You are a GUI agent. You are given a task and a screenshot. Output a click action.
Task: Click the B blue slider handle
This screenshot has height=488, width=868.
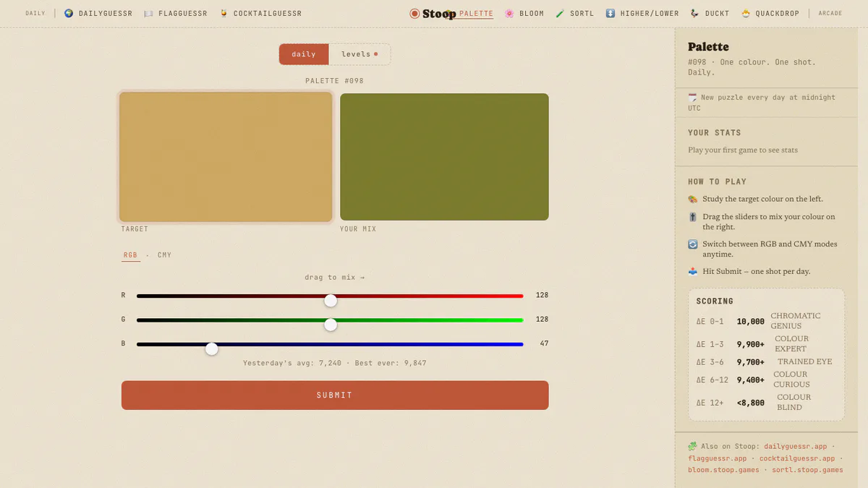click(x=211, y=348)
